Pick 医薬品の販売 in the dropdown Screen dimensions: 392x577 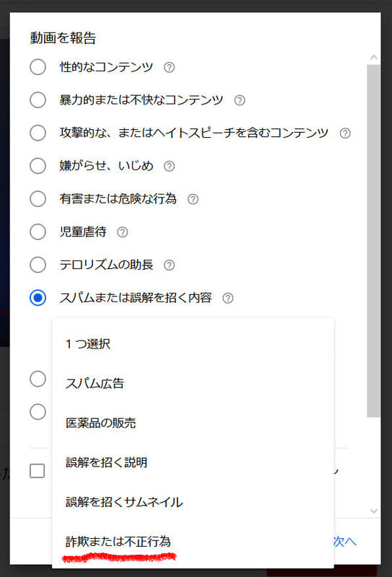click(193, 423)
